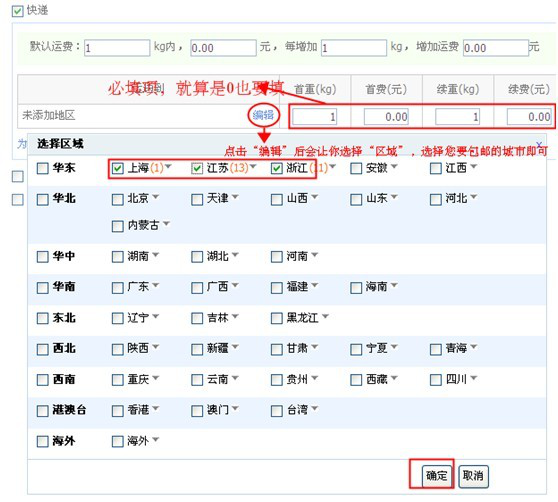Viewport: 558px width, 502px height.
Task: Open the 台湾 dropdown arrow
Action: click(x=315, y=408)
